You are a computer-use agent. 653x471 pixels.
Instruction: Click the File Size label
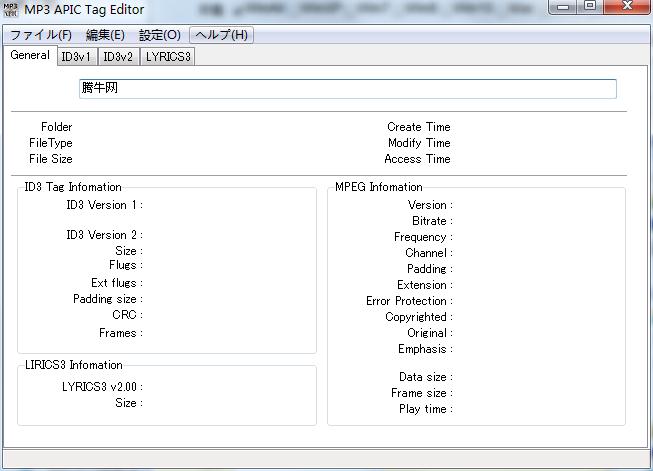[50, 159]
